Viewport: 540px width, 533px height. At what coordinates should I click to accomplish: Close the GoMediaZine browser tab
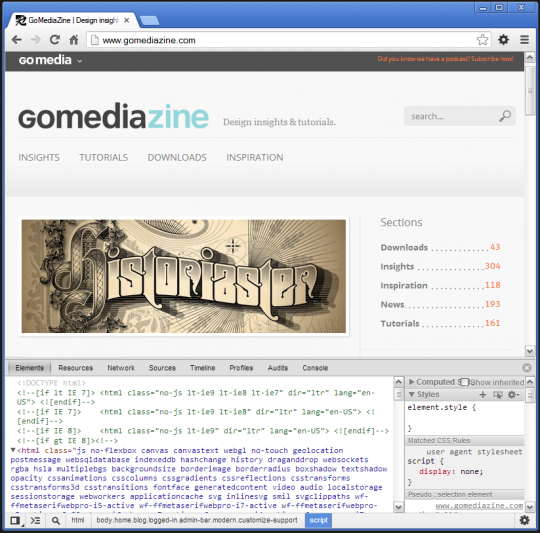tap(126, 20)
